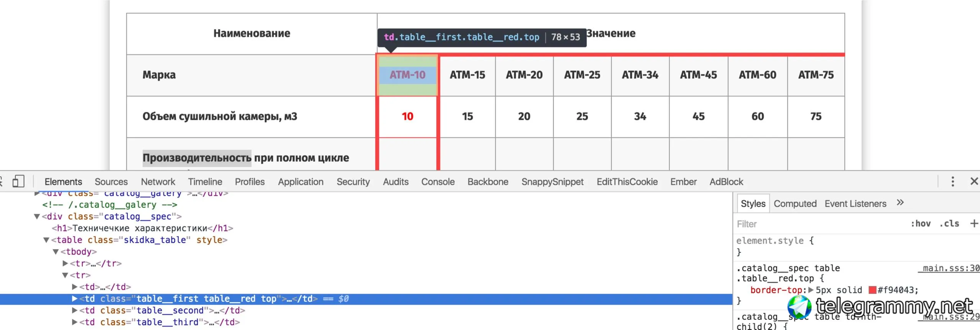The height and width of the screenshot is (330, 980).
Task: Select the /.catalog__galery comment node
Action: pos(109,205)
